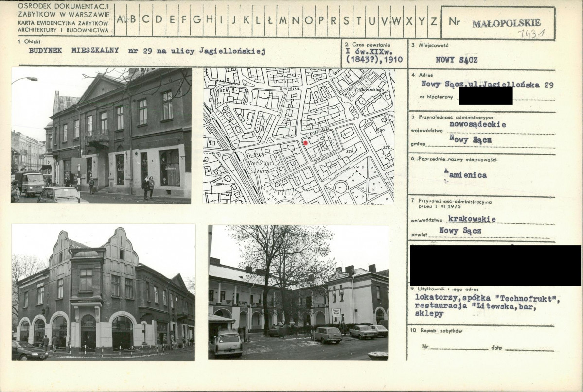Click the MAŁOPOLSKIE stamp
The height and width of the screenshot is (392, 583).
point(506,23)
